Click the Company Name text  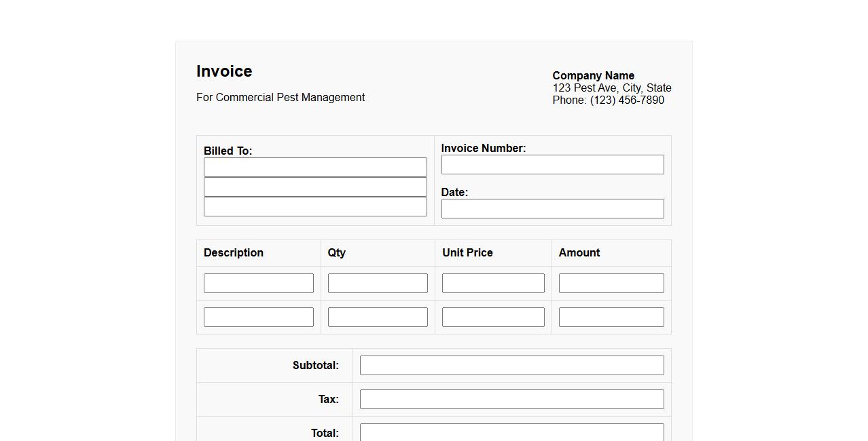(x=593, y=75)
